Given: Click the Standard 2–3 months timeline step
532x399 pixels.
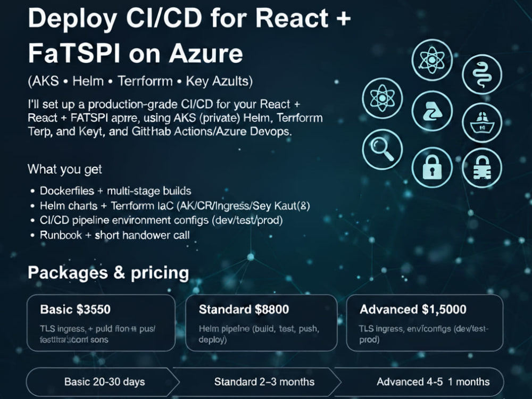Looking at the screenshot, I should tap(258, 381).
